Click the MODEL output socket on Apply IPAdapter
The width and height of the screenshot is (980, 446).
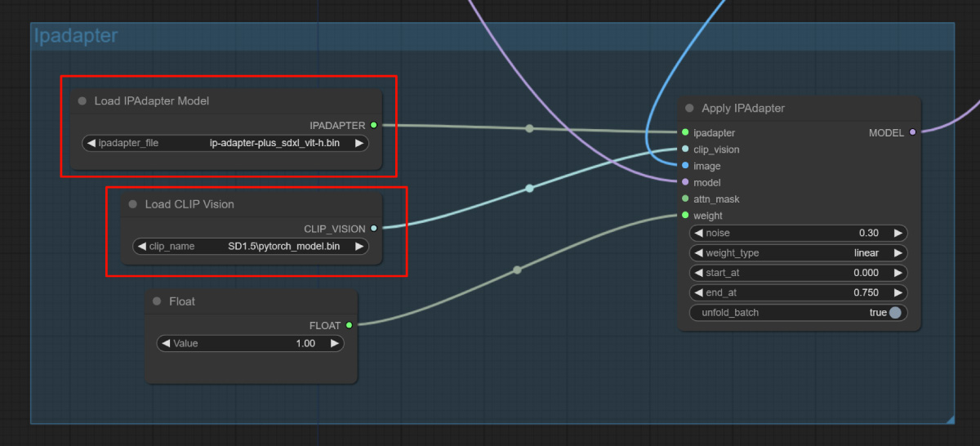click(912, 132)
